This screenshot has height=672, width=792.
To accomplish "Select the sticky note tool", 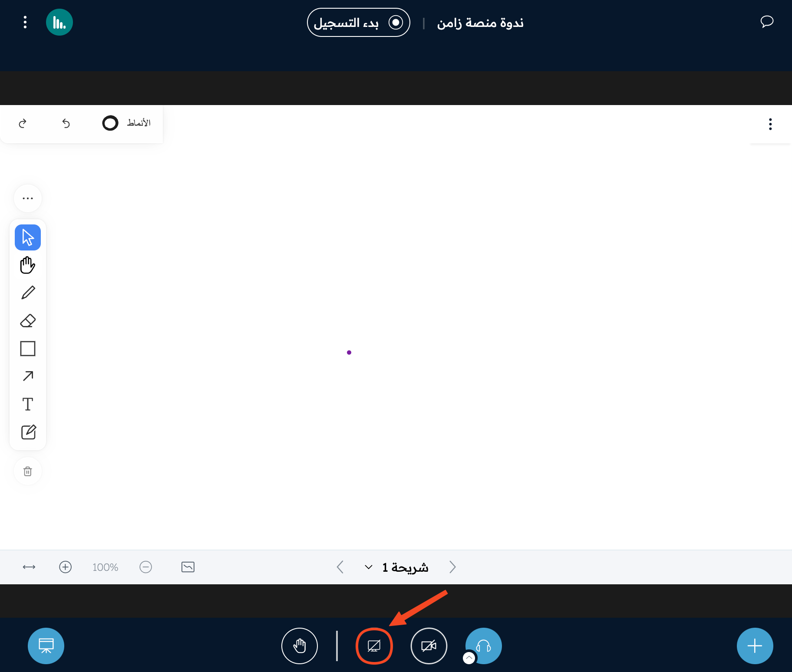I will (28, 432).
